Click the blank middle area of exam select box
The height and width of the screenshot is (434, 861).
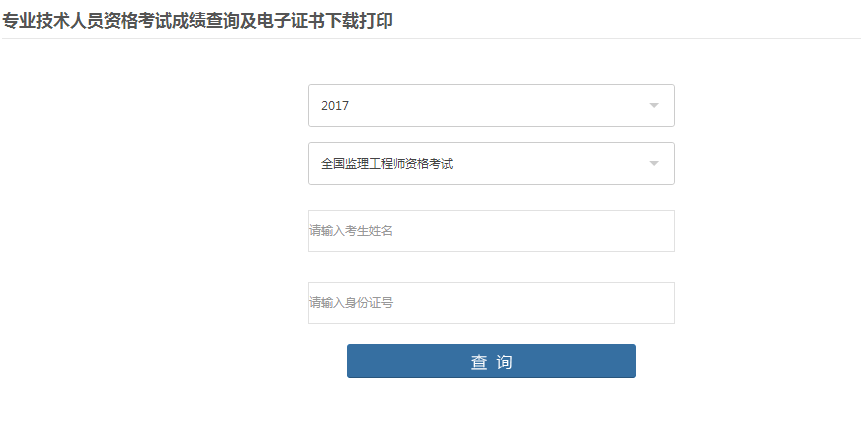(550, 163)
